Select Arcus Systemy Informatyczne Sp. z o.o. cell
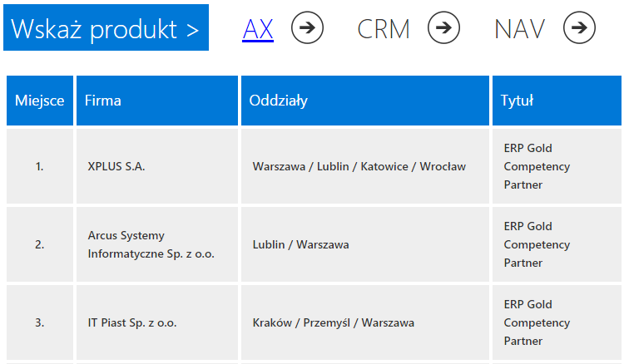The image size is (624, 364). point(157,244)
